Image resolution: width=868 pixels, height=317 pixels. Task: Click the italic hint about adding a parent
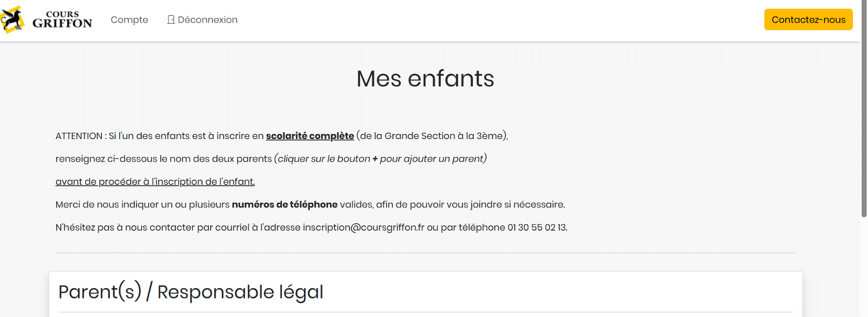click(x=380, y=159)
